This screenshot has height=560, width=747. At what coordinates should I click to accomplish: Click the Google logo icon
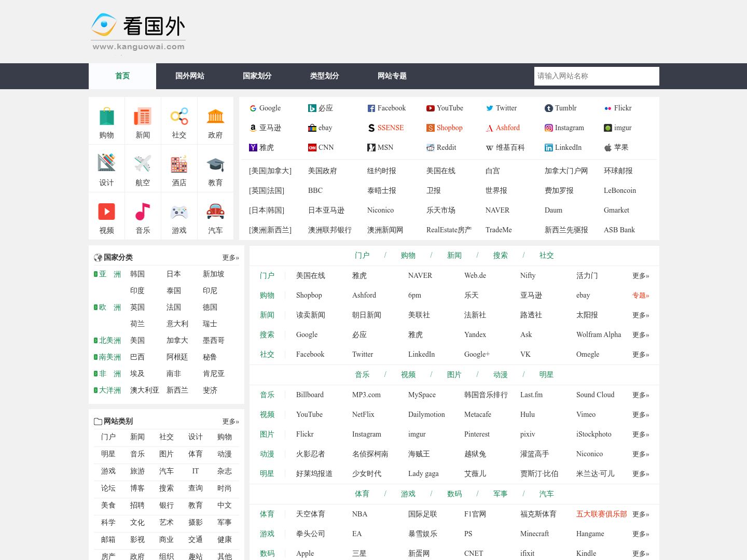point(253,108)
